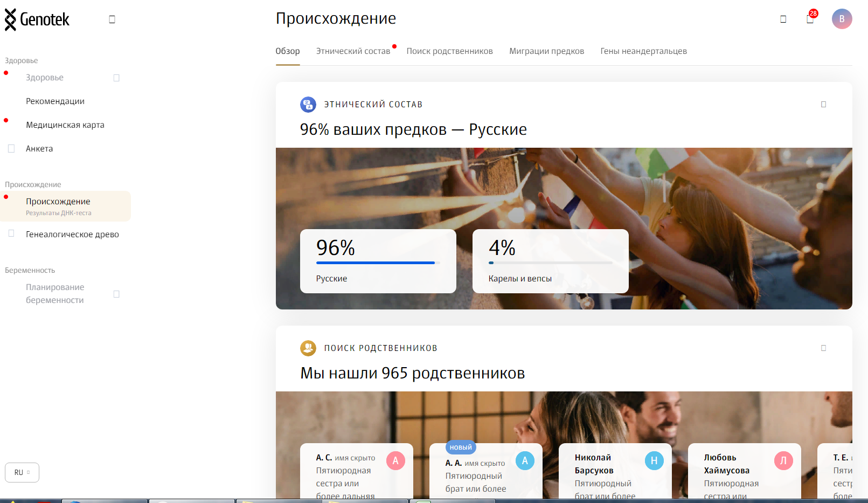Viewport: 868px width, 503px height.
Task: Go to Медицинская карта in sidebar
Action: click(x=65, y=125)
